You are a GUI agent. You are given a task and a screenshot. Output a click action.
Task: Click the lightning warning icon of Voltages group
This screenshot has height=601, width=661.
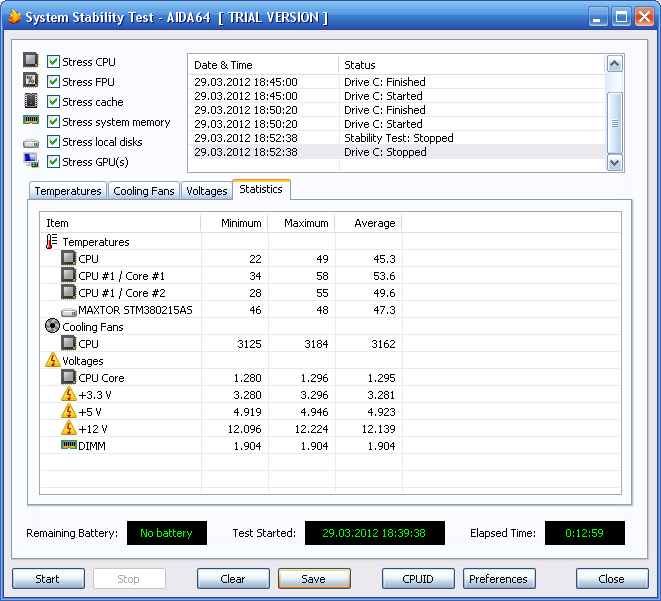(53, 360)
